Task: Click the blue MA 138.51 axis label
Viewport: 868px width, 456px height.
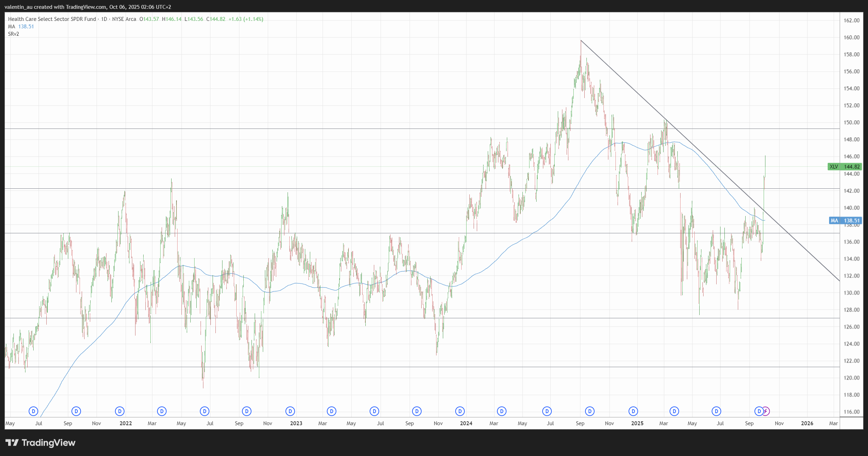Action: 845,221
